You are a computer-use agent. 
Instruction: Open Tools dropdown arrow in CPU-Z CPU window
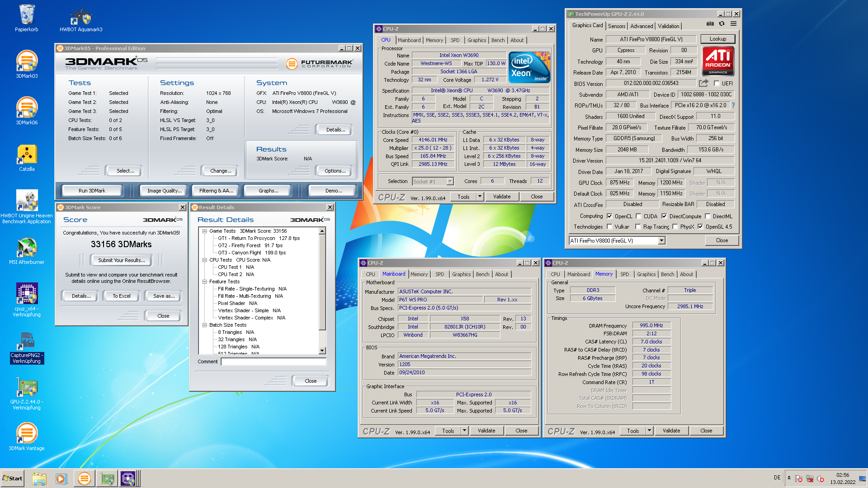[480, 197]
